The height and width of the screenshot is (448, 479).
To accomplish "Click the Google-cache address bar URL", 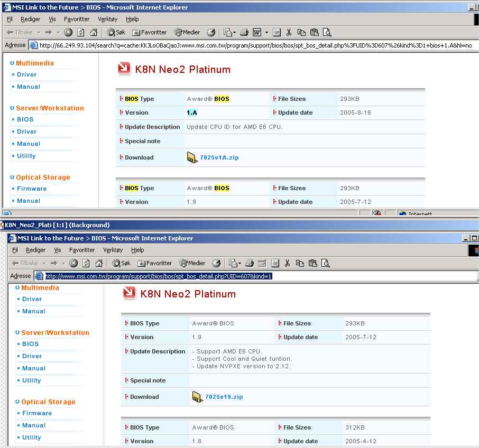I will (255, 45).
